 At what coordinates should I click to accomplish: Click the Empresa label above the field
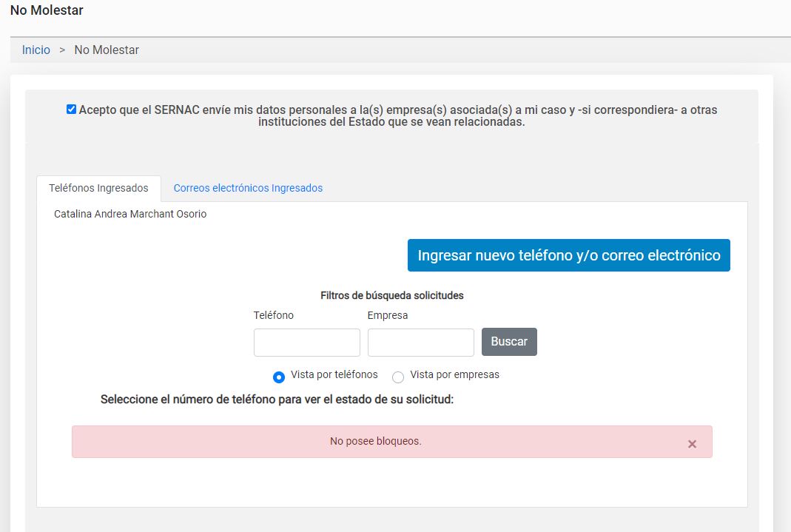pyautogui.click(x=388, y=315)
